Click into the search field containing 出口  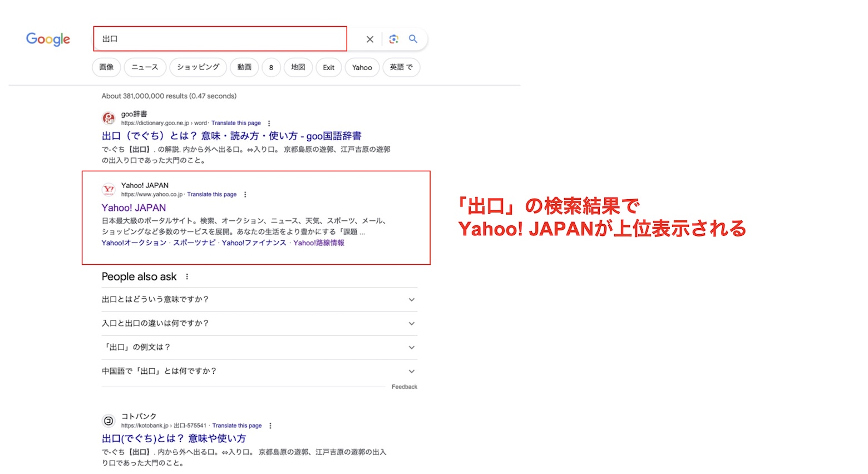coord(220,39)
